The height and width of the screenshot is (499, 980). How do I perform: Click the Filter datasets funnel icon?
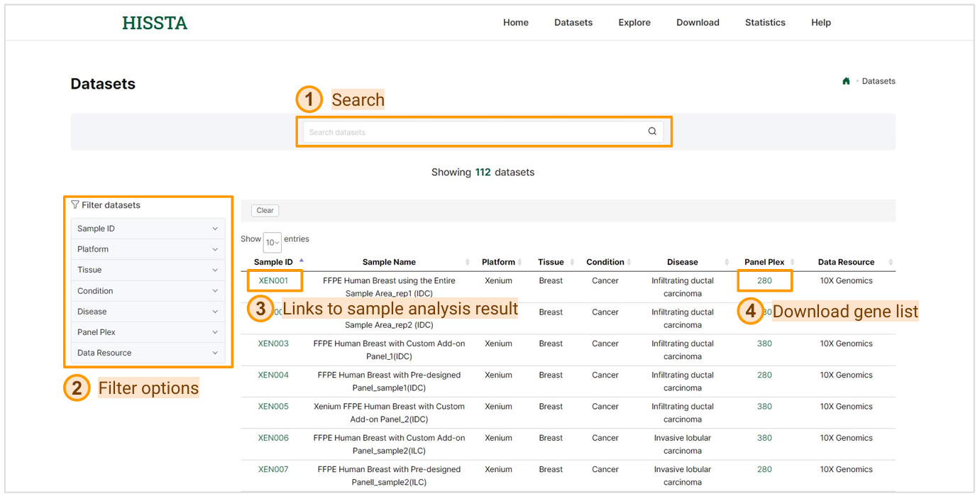[75, 205]
